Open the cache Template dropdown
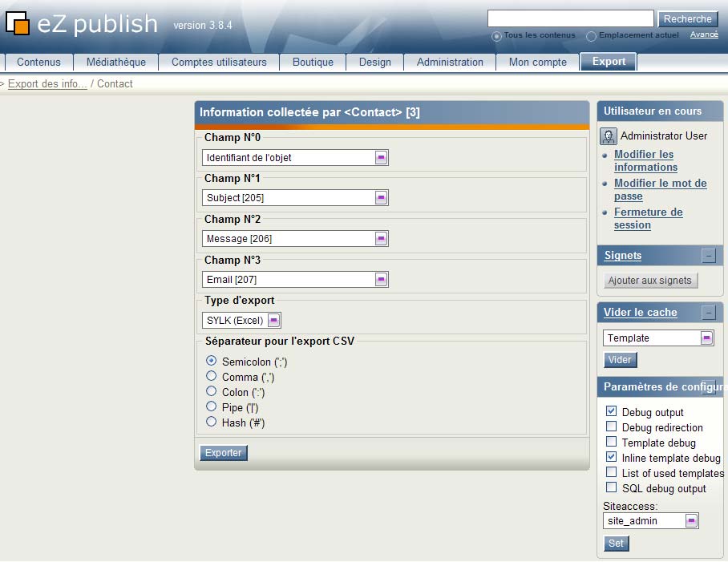Image resolution: width=728 pixels, height=562 pixels. pos(709,338)
